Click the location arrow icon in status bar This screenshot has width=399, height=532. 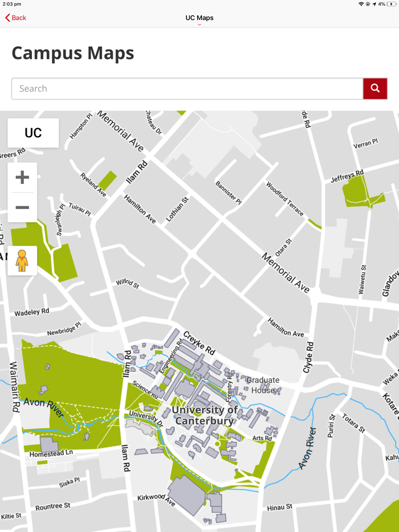[373, 5]
